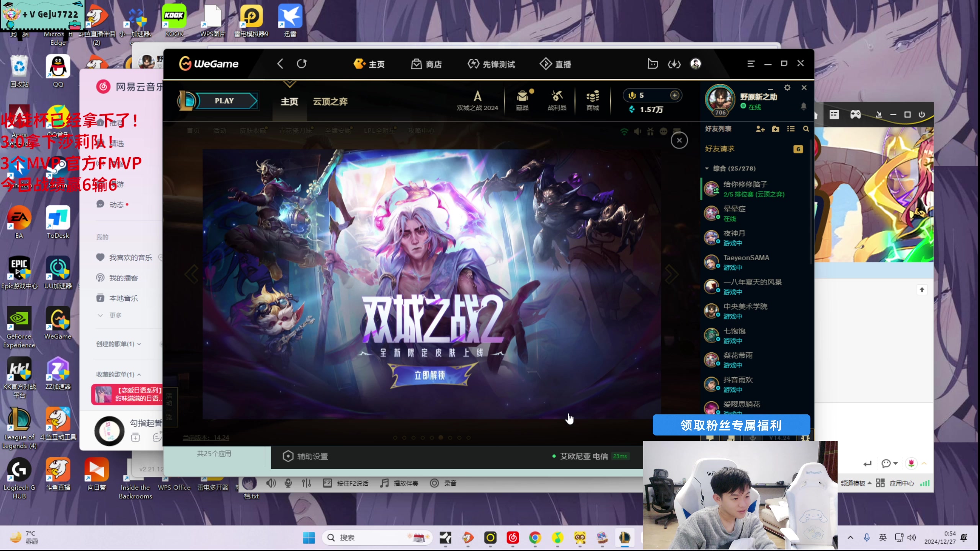Open WeGame user avatar menu
Image resolution: width=980 pixels, height=551 pixels.
point(696,64)
